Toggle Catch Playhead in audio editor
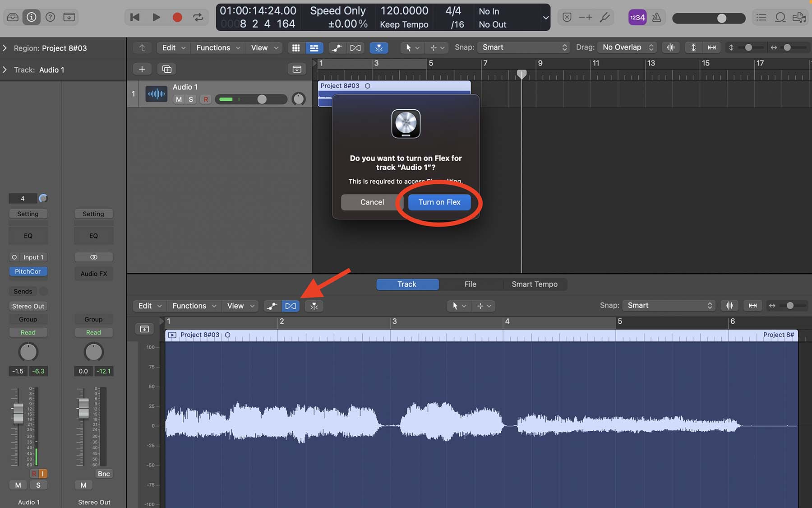The image size is (812, 508). (314, 306)
